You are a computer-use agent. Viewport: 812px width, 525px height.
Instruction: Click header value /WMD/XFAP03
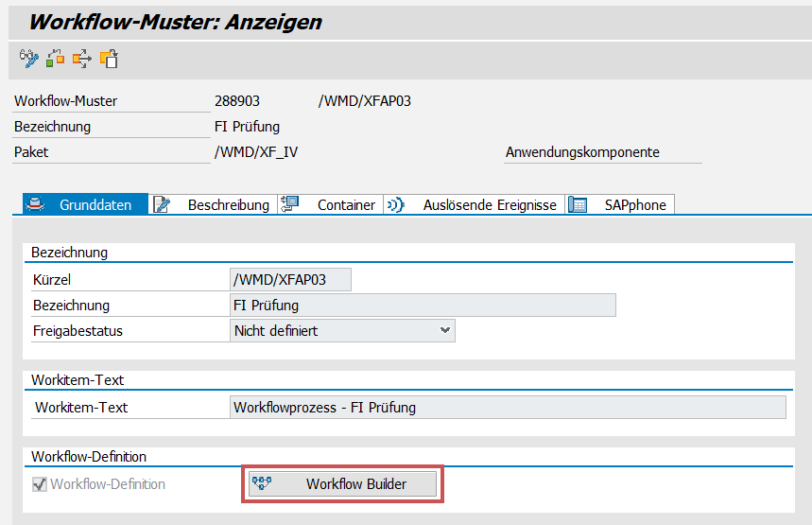pyautogui.click(x=365, y=100)
